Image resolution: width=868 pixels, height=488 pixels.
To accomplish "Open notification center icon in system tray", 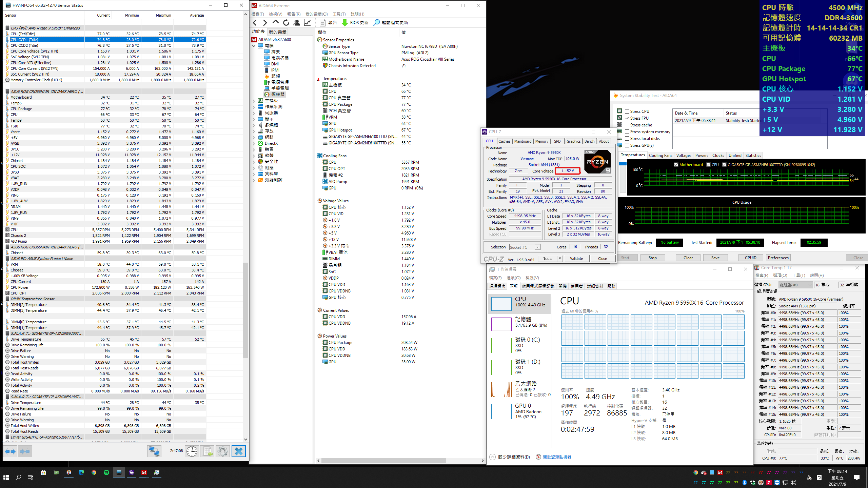I will [857, 477].
